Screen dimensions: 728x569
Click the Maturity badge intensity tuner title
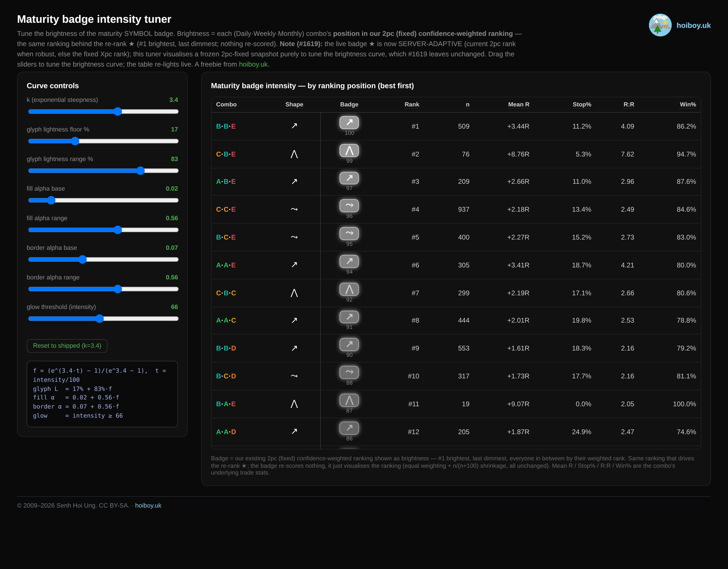coord(94,19)
